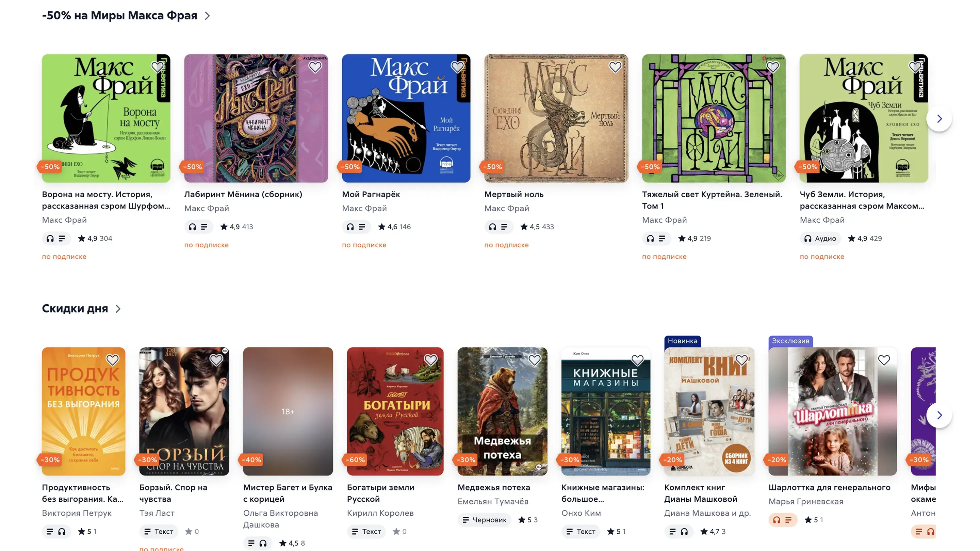The width and height of the screenshot is (980, 551).
Task: Click heart icon on Мой Рагнарёк cover
Action: tap(457, 67)
